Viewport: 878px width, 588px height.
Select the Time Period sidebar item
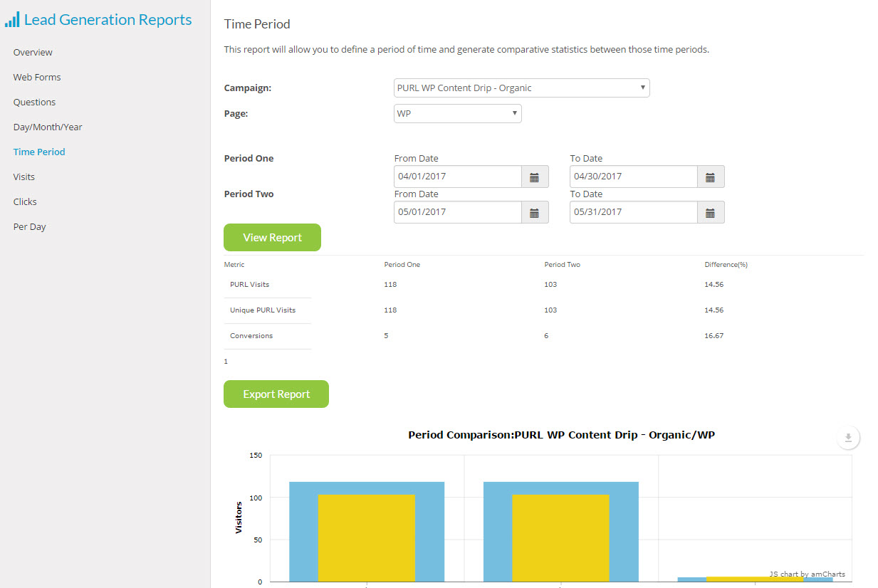[x=39, y=152]
